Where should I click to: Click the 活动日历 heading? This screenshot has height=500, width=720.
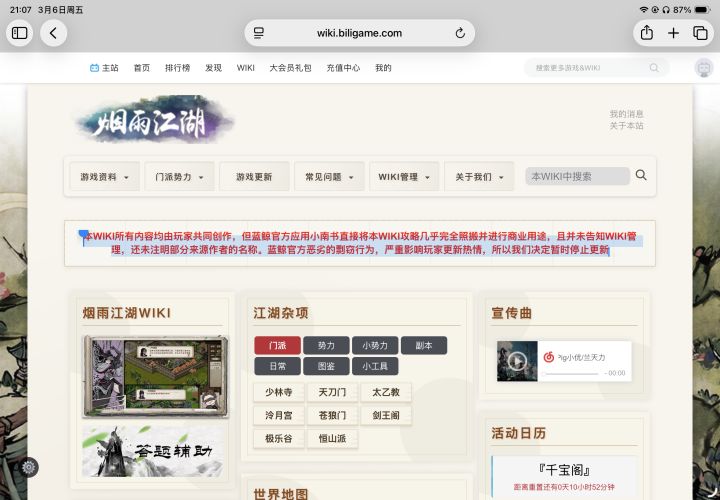point(518,433)
